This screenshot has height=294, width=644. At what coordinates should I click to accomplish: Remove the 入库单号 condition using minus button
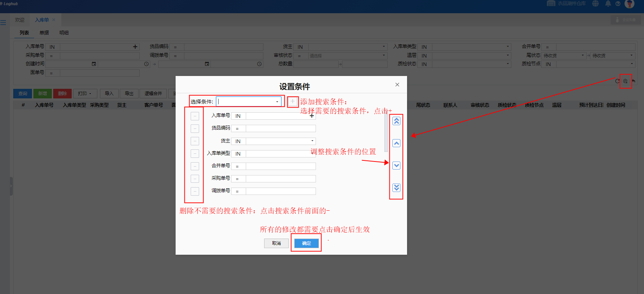click(195, 116)
